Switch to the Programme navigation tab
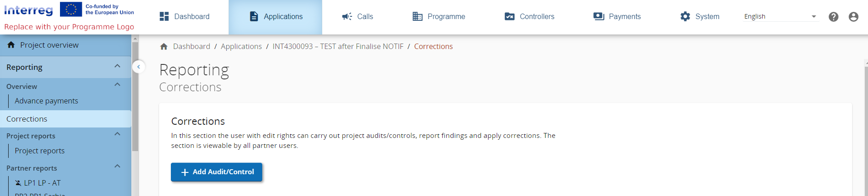 [439, 17]
